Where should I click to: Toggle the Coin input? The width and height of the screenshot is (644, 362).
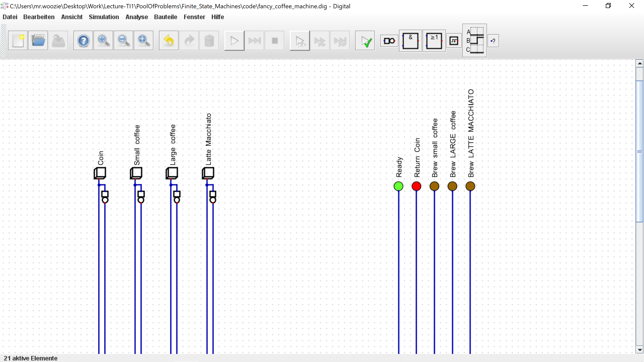click(100, 173)
